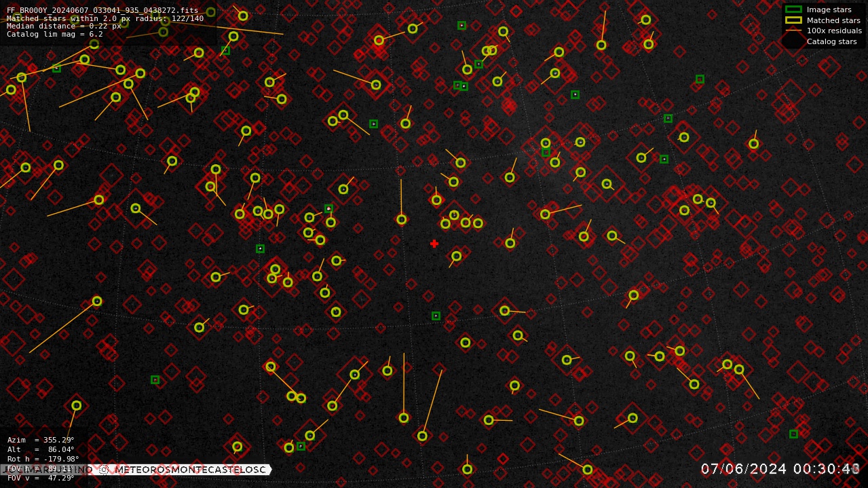
Task: Click the 'Alt = 86.04°' readout
Action: click(x=41, y=449)
